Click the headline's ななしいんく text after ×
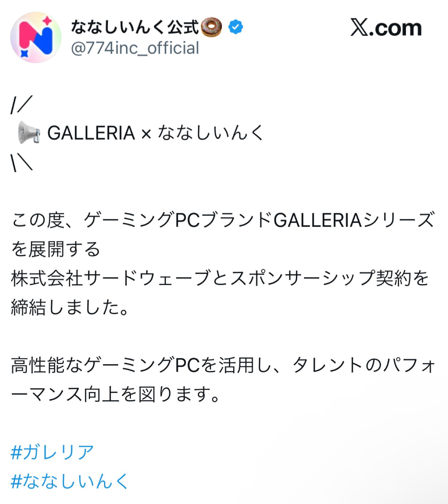Viewport: 448px width, 504px height. pyautogui.click(x=210, y=133)
